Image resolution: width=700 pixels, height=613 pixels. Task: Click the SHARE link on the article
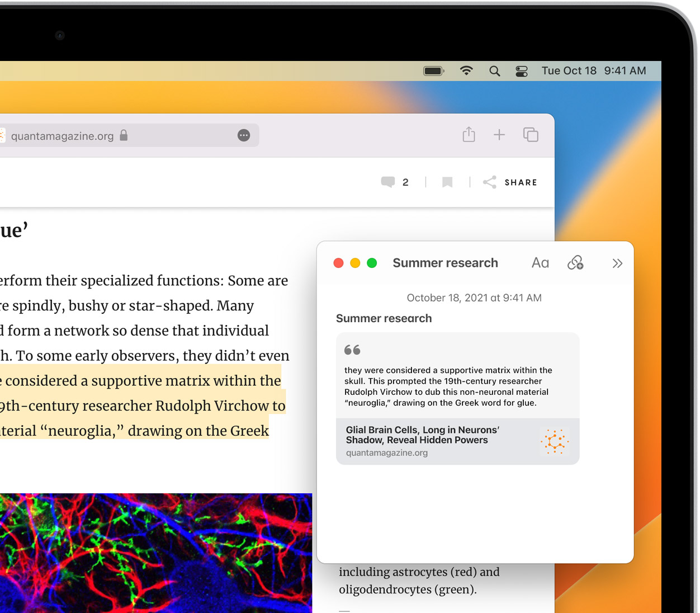[510, 182]
